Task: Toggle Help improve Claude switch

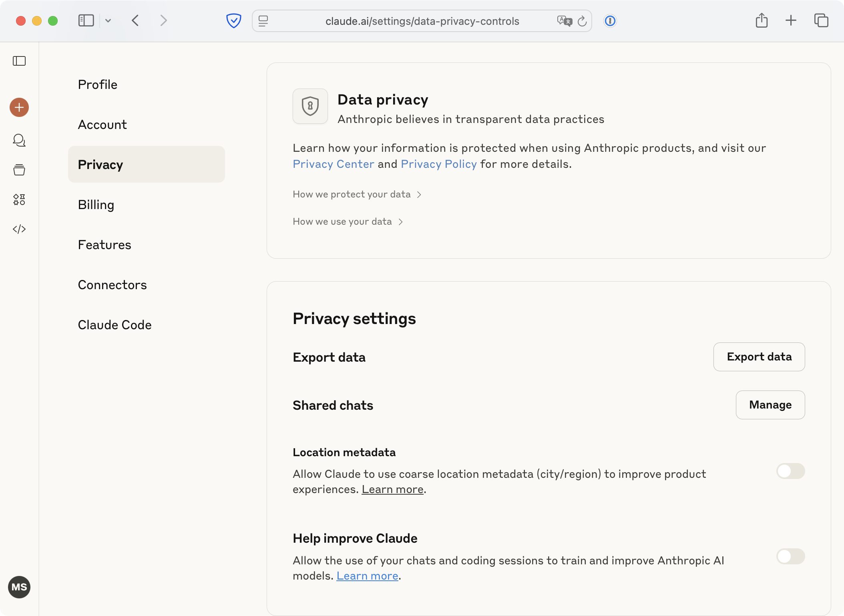Action: click(790, 556)
